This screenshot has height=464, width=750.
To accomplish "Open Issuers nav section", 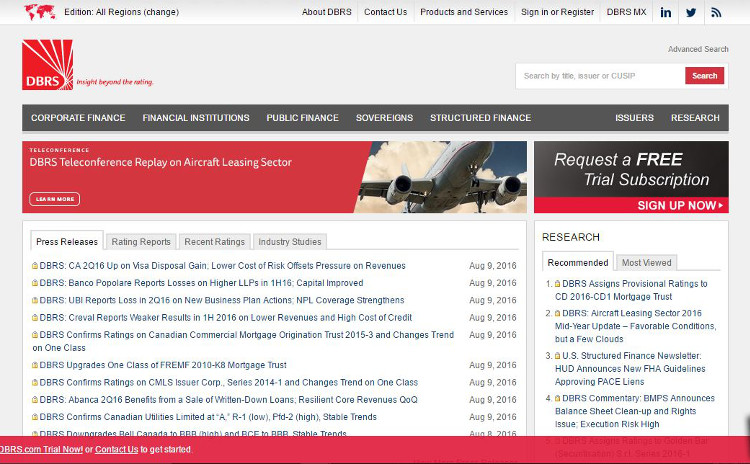I will pyautogui.click(x=634, y=118).
